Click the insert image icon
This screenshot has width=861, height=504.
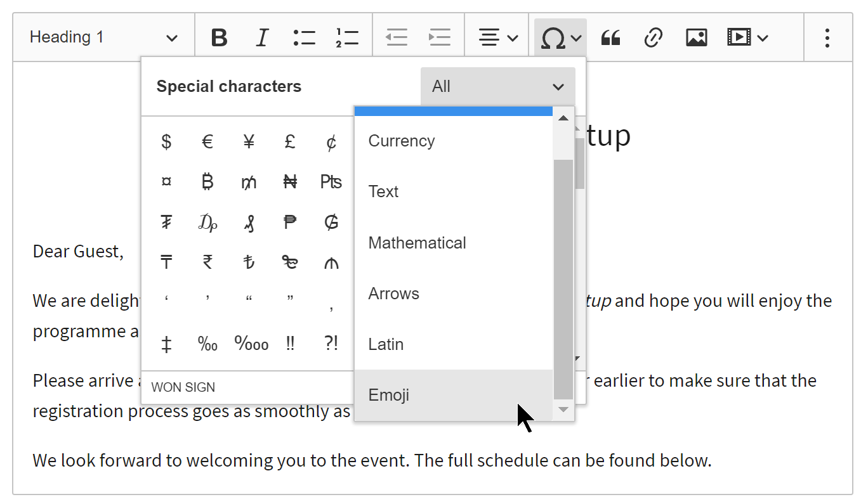pos(697,37)
